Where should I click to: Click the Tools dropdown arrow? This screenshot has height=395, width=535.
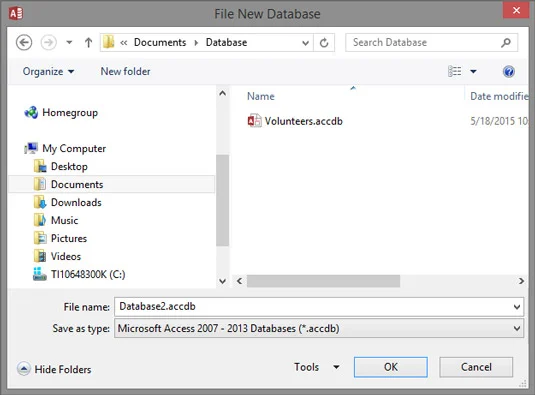click(336, 367)
